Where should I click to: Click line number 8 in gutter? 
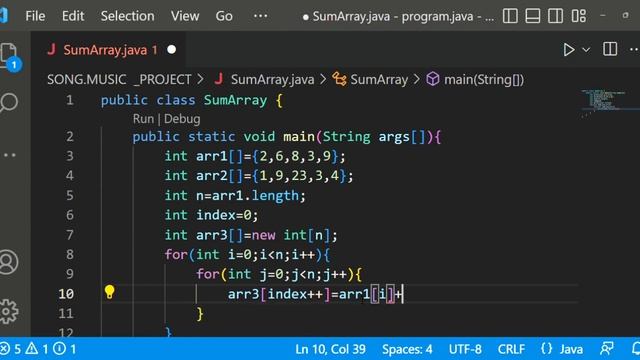[x=70, y=254]
